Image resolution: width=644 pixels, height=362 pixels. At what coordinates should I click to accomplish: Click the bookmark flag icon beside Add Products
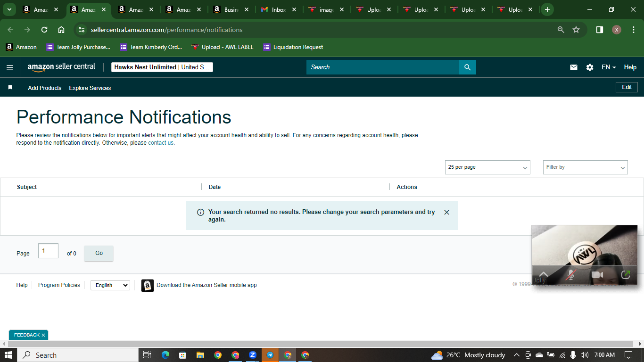pyautogui.click(x=10, y=88)
